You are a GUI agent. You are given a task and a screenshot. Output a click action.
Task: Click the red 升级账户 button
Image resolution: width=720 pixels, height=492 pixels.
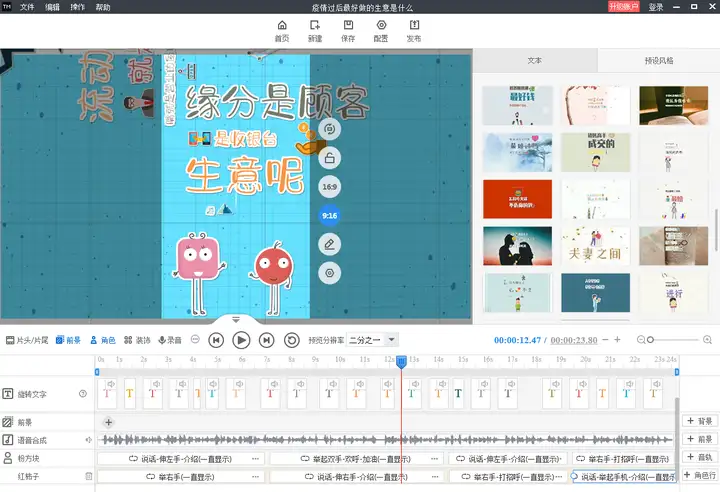tap(623, 6)
